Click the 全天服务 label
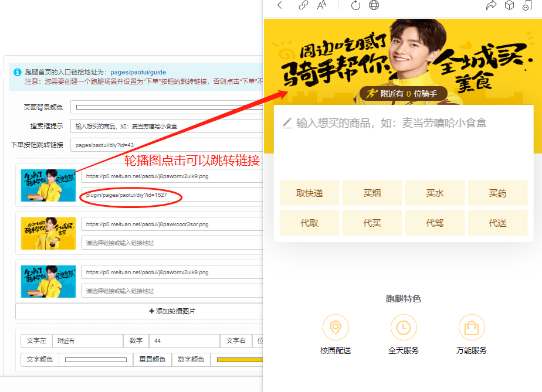This screenshot has width=542, height=392. (x=403, y=350)
